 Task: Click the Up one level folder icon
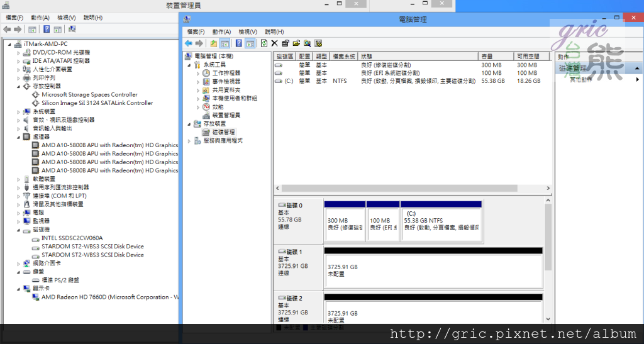214,43
